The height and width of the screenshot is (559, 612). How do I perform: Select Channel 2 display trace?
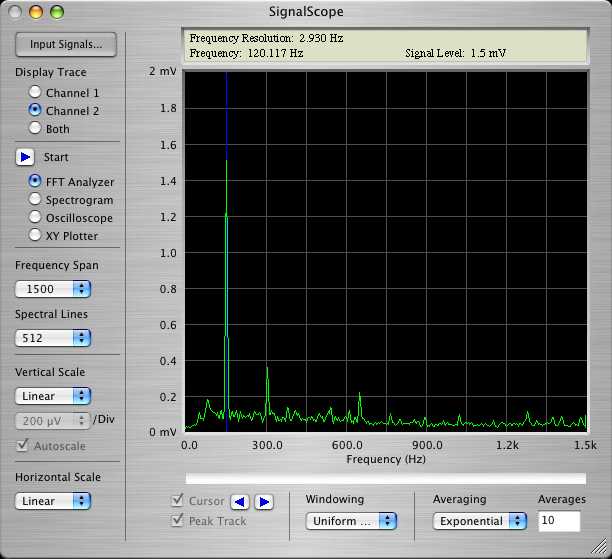[x=36, y=111]
